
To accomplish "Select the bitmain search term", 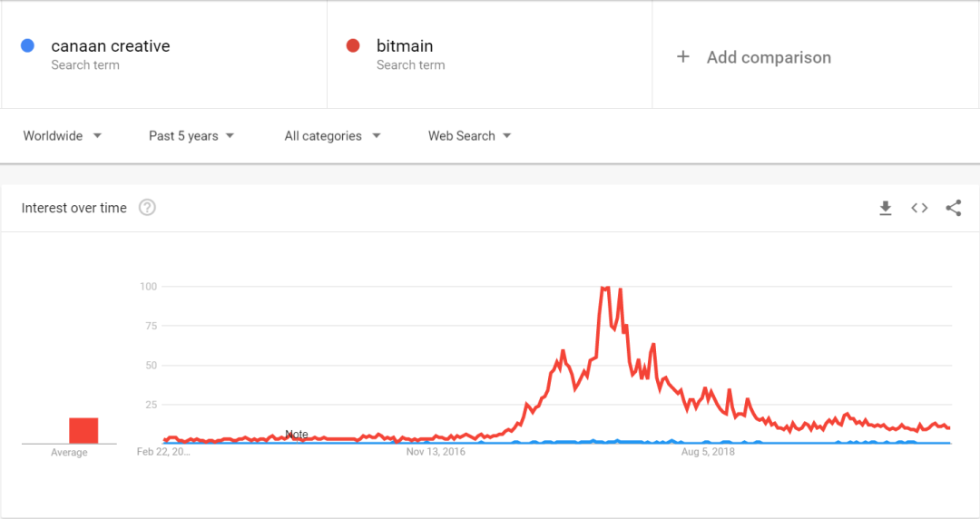I will pyautogui.click(x=405, y=46).
